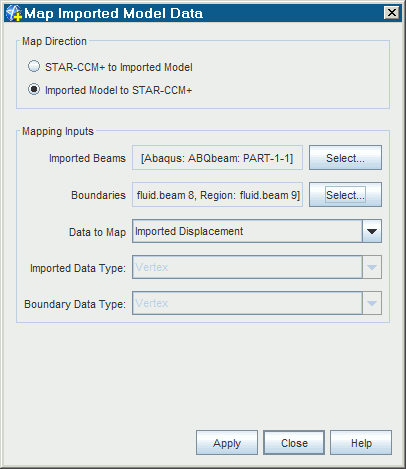
Task: Select the STAR-CCM+ to Imported Model radio button
Action: click(34, 67)
